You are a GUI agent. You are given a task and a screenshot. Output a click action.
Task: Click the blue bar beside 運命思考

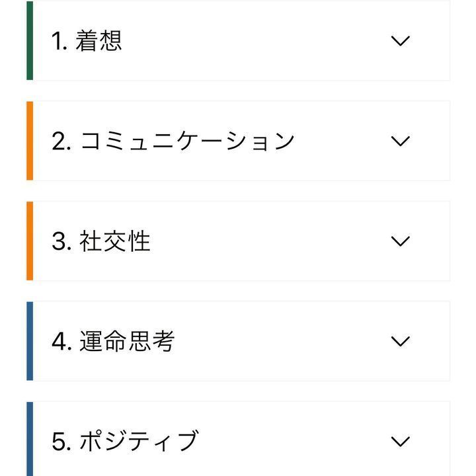30,341
